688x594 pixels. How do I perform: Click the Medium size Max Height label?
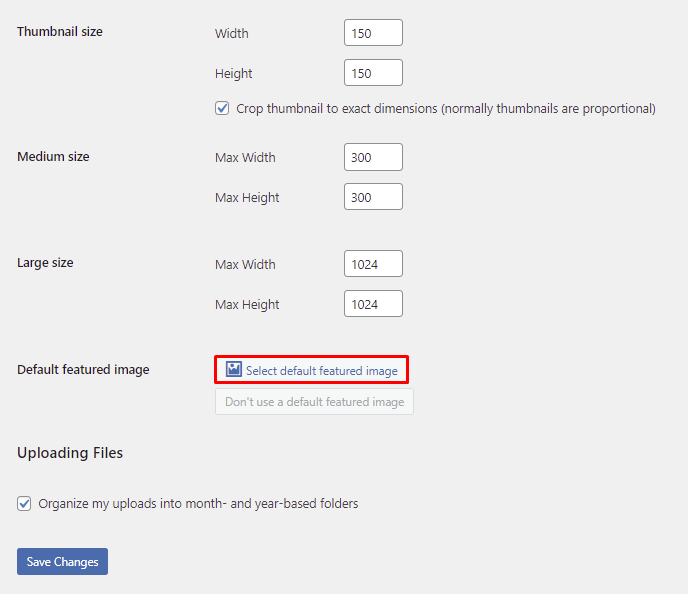tap(247, 197)
